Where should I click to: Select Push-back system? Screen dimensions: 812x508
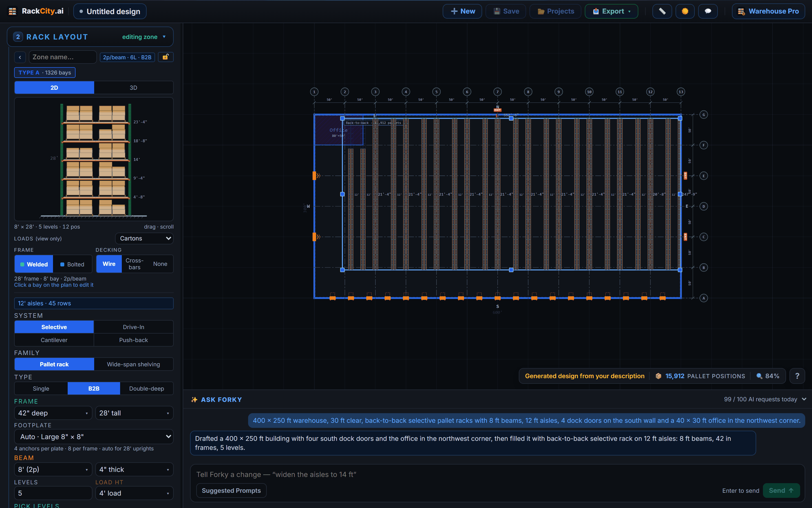click(133, 340)
